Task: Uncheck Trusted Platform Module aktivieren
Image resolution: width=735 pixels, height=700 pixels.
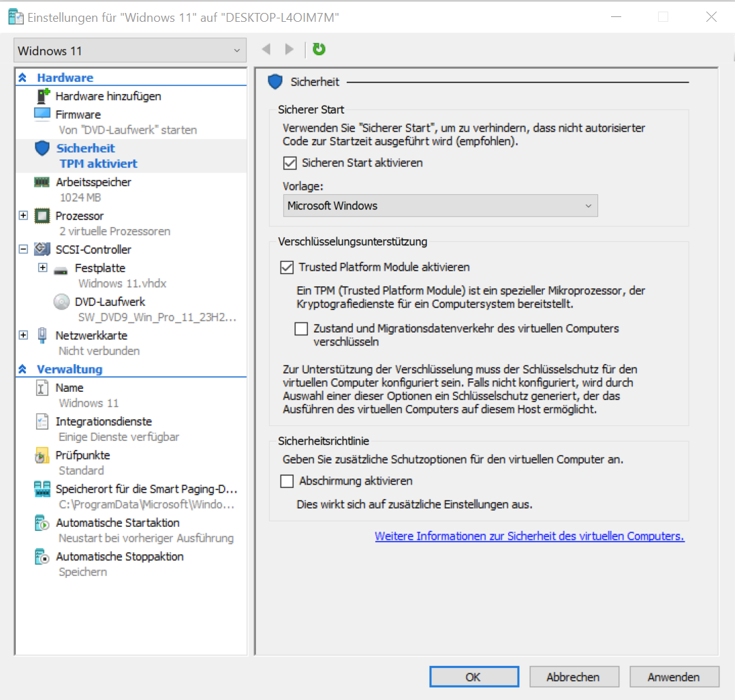Action: click(x=287, y=267)
